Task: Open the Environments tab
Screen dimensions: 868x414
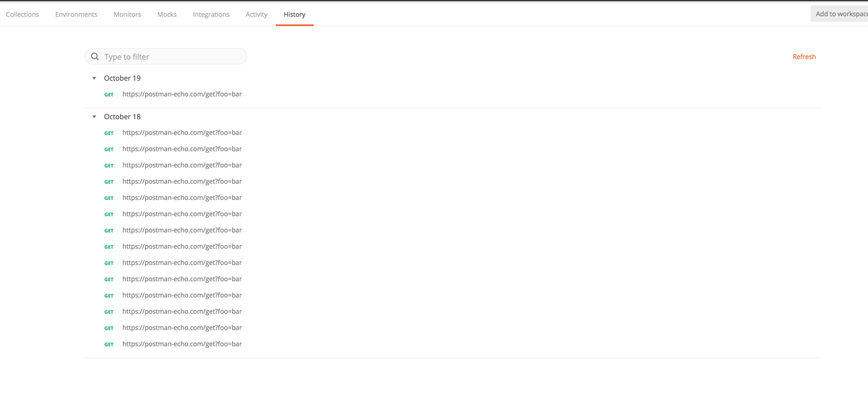Action: 76,14
